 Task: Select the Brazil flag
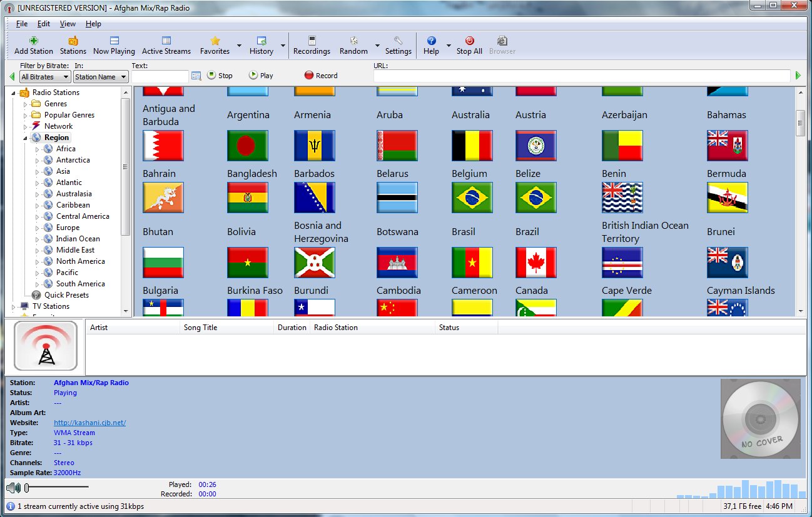(536, 198)
